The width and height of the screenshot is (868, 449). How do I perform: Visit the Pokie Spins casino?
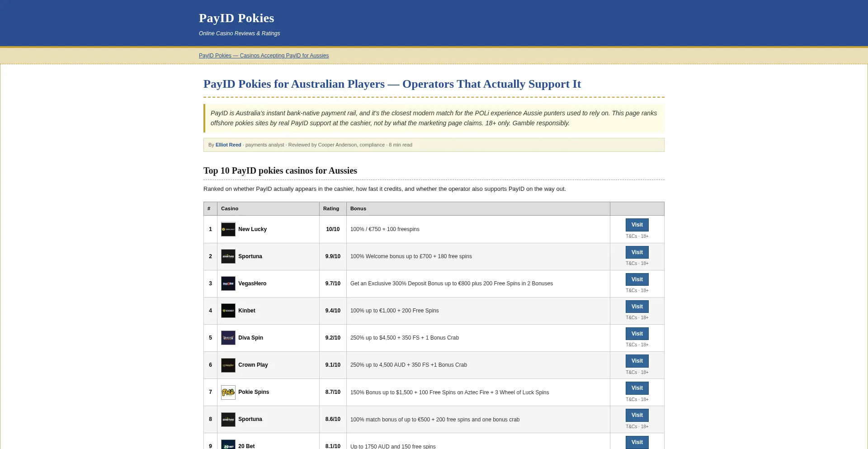637,388
